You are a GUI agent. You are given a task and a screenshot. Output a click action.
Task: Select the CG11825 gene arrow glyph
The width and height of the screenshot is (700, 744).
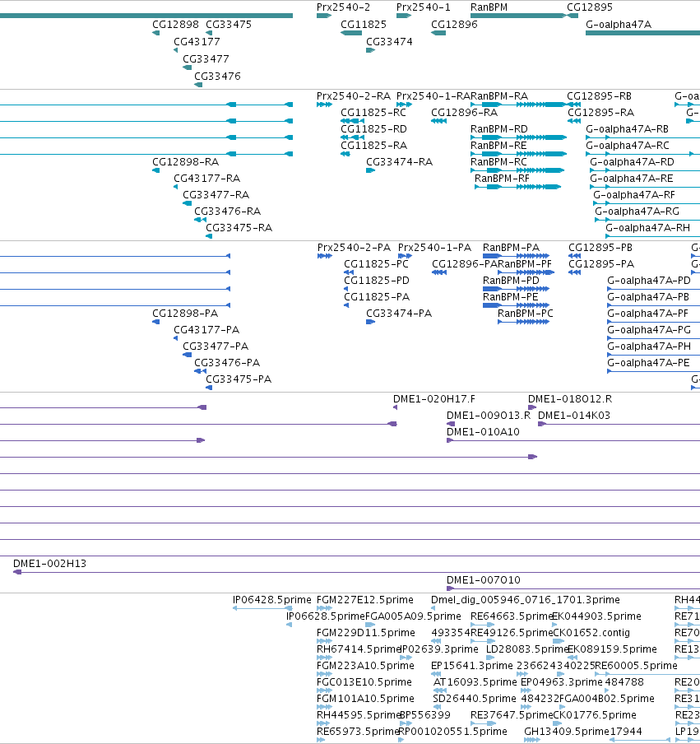tap(351, 33)
